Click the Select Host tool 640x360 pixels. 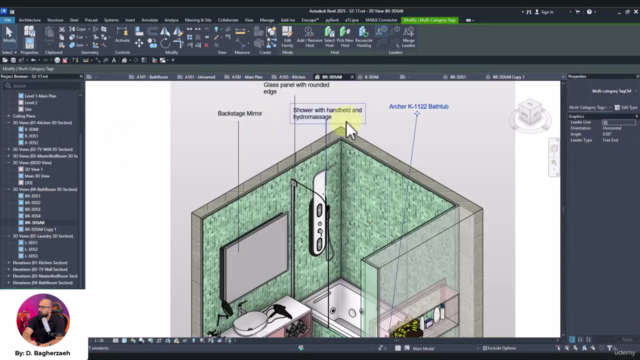tap(329, 37)
